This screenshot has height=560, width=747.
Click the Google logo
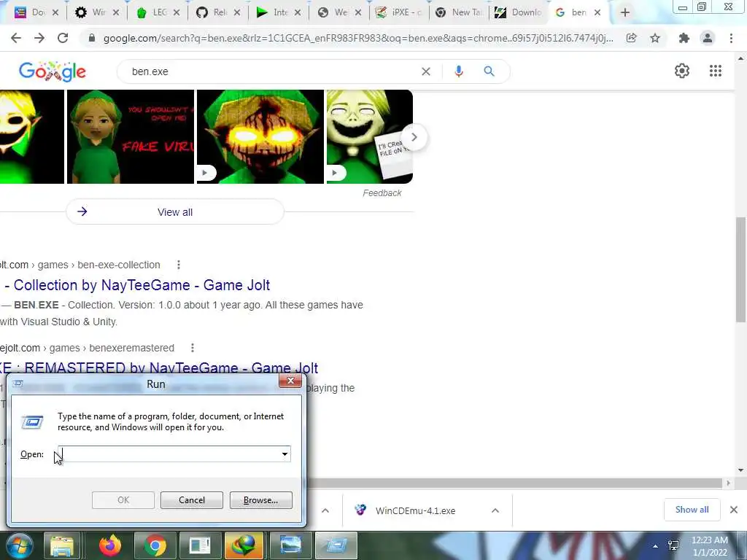(x=53, y=71)
